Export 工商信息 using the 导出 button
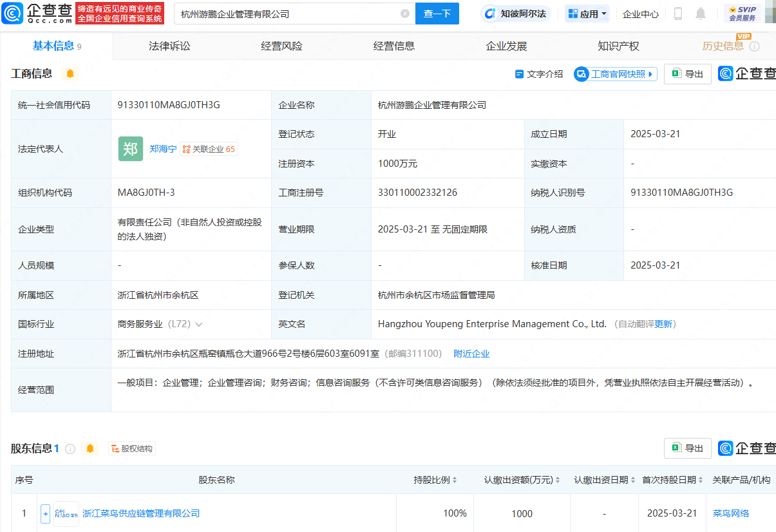Image resolution: width=776 pixels, height=532 pixels. (688, 74)
